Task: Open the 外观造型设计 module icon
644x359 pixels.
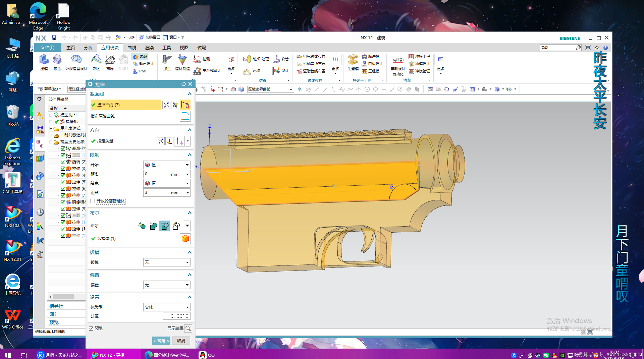Action: [x=76, y=62]
